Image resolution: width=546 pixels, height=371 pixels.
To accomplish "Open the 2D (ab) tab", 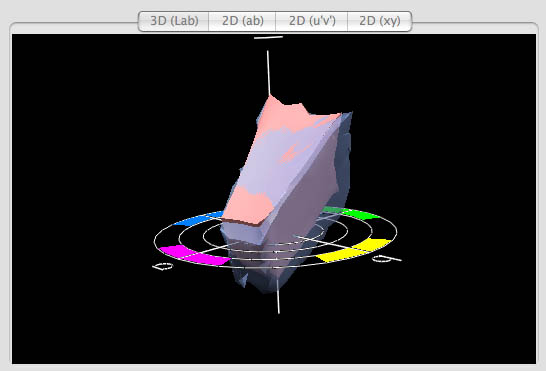I will pos(242,21).
